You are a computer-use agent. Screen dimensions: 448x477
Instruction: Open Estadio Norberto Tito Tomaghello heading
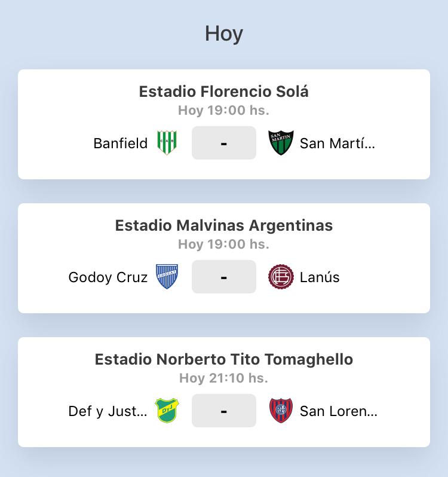coord(224,359)
